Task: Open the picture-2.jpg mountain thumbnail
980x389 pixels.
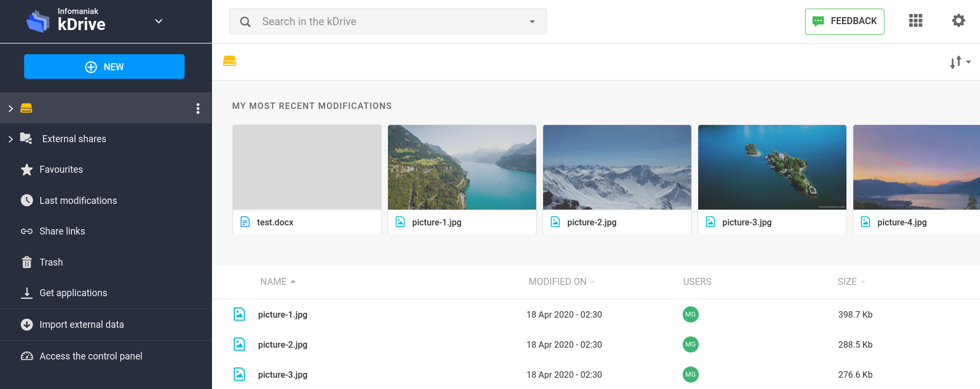Action: click(x=617, y=167)
